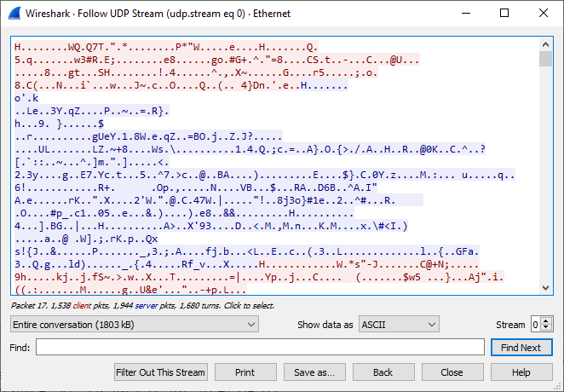Click the scrollbar up arrow
This screenshot has height=392, width=564.
tap(545, 44)
